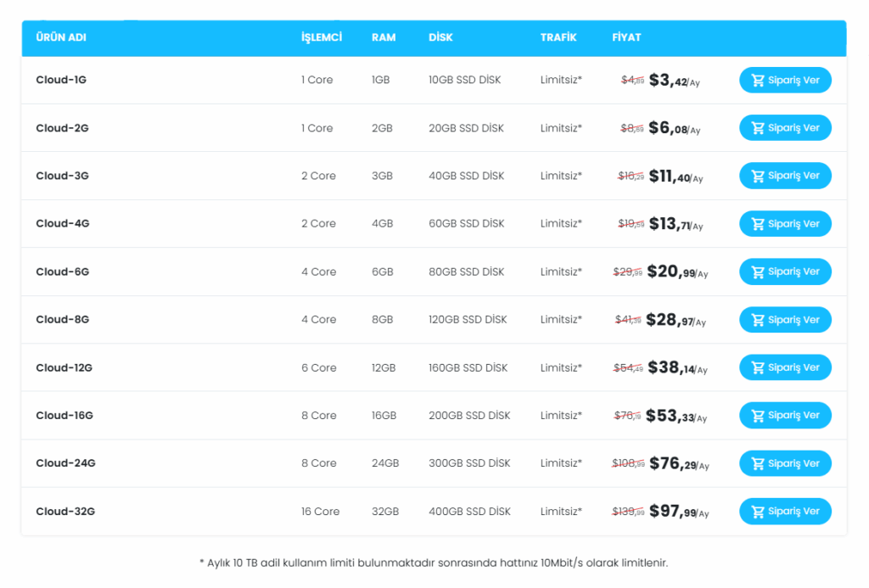This screenshot has width=869, height=588.
Task: Click the ÜRÜN ADI column header
Action: click(x=61, y=37)
